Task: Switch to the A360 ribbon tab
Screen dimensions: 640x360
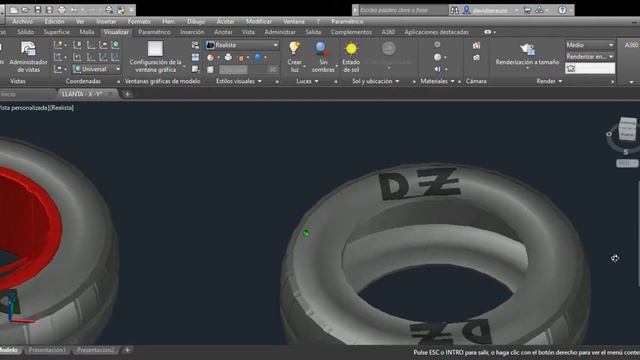Action: pyautogui.click(x=388, y=32)
